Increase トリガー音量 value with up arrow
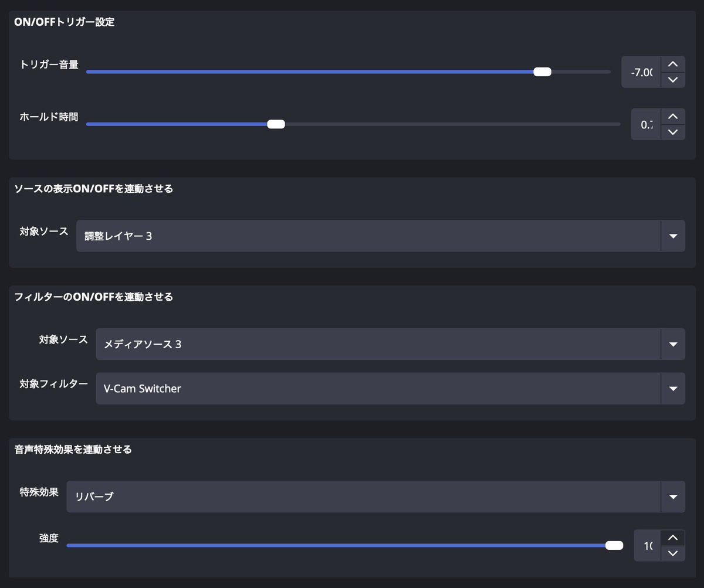The height and width of the screenshot is (588, 704). click(x=673, y=64)
